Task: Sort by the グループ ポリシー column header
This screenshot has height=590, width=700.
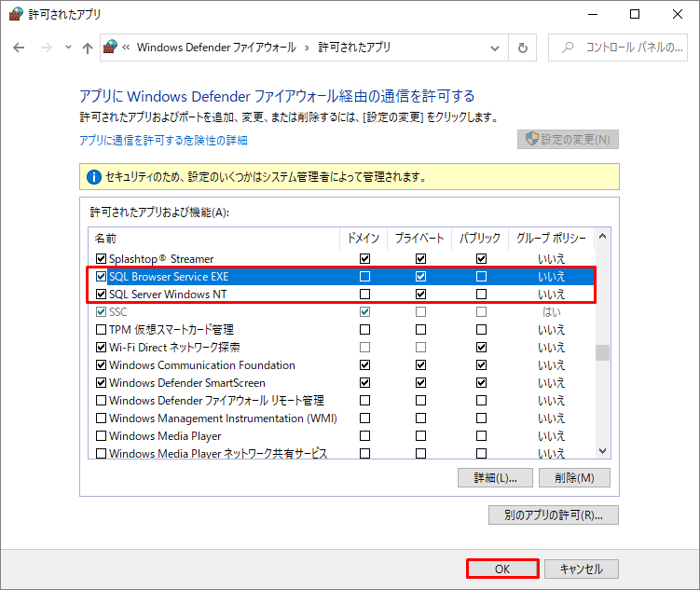Action: tap(552, 239)
